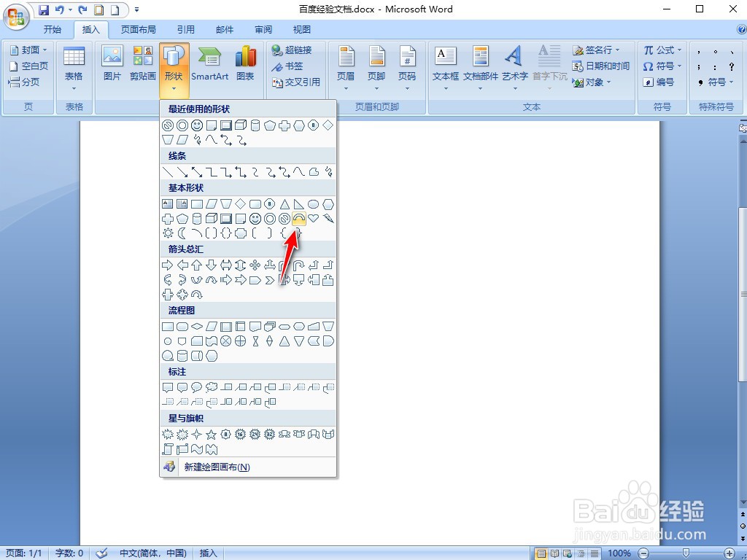Click the 交叉引用 cross-reference button
Viewport: 747px width, 560px height.
[x=296, y=82]
